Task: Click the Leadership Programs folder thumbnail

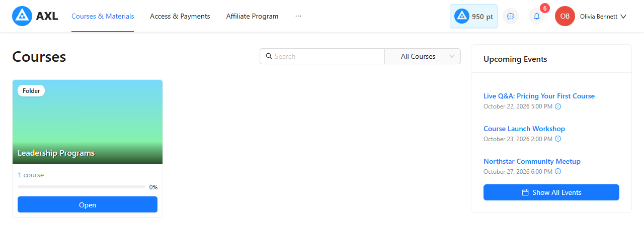Action: pyautogui.click(x=88, y=122)
